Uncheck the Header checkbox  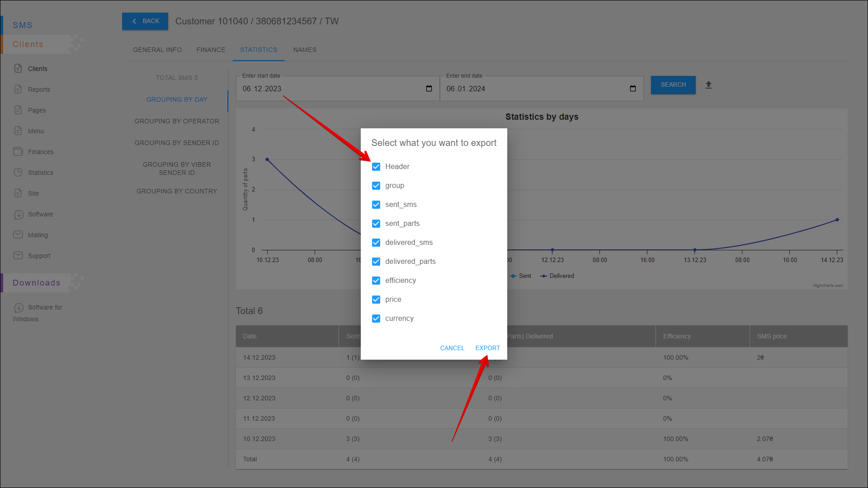[376, 167]
